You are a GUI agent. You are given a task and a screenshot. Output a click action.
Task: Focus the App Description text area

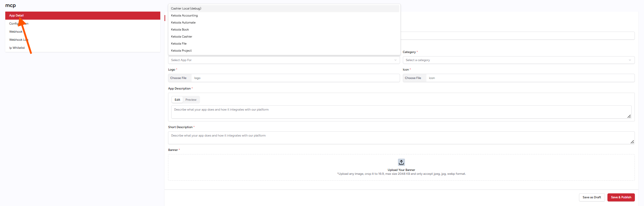401,112
